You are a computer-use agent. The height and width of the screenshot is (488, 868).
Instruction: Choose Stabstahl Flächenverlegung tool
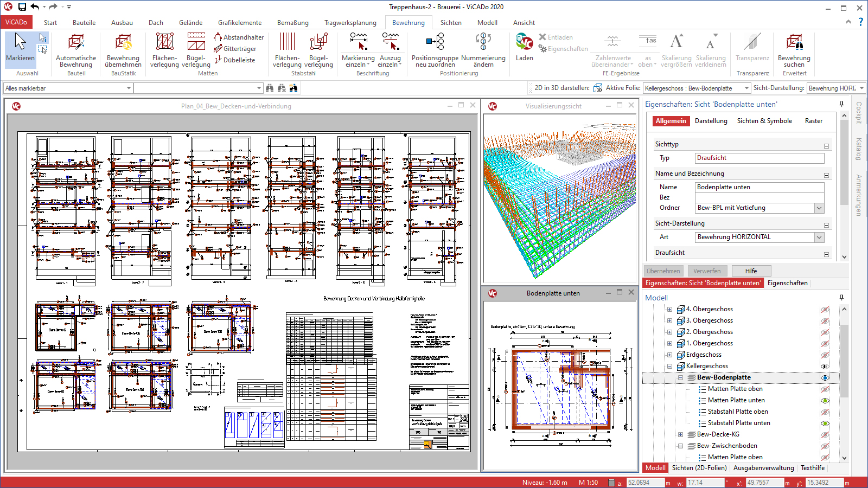287,50
